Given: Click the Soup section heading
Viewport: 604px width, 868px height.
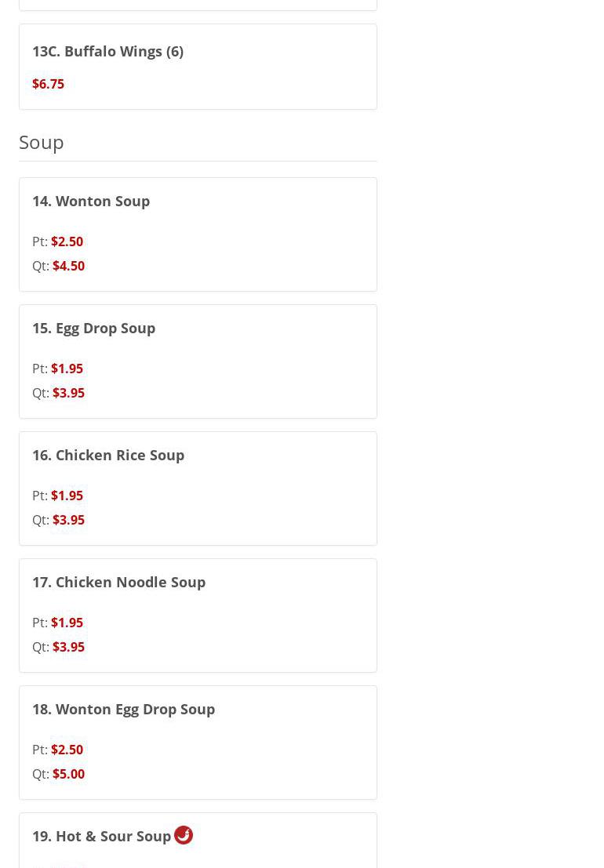Looking at the screenshot, I should click(x=42, y=142).
